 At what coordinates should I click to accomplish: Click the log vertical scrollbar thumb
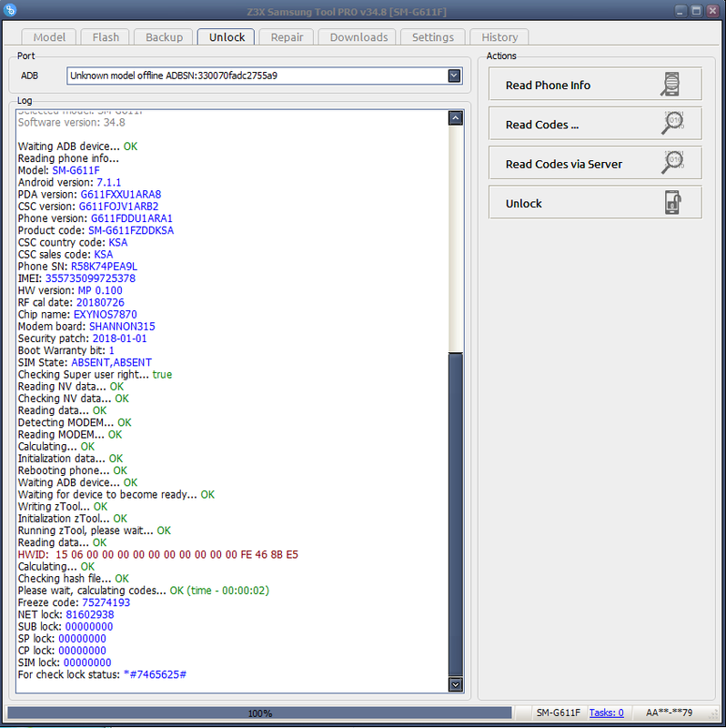tap(456, 514)
